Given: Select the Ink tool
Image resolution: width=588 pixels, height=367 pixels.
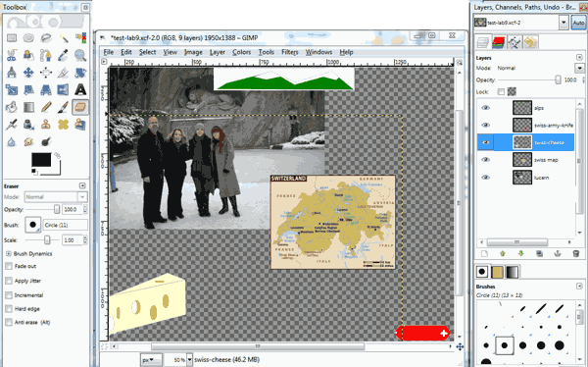Looking at the screenshot, I should pos(28,124).
